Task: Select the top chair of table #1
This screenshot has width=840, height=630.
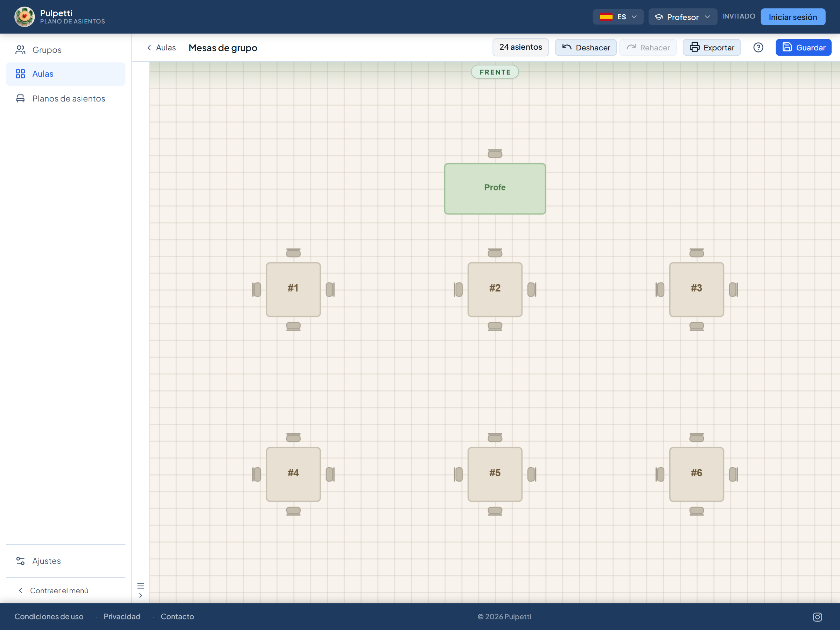Action: point(293,253)
